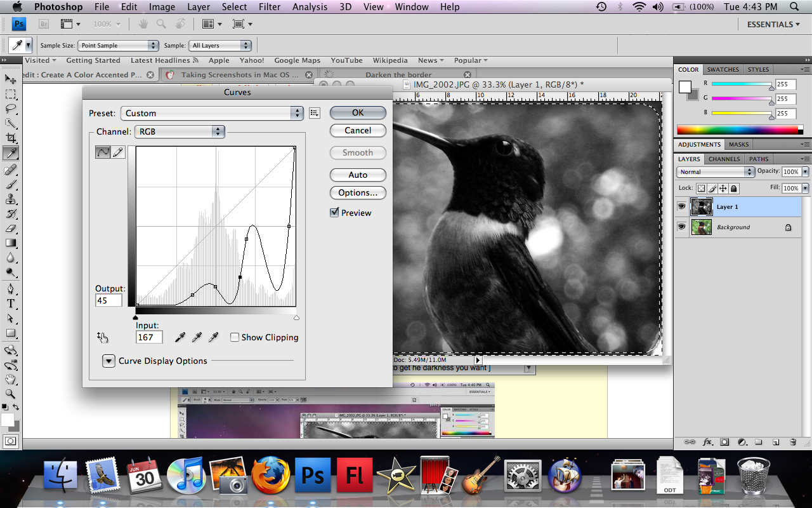812x508 pixels.
Task: Open the Fill percentage dropdown arrow
Action: (x=806, y=189)
